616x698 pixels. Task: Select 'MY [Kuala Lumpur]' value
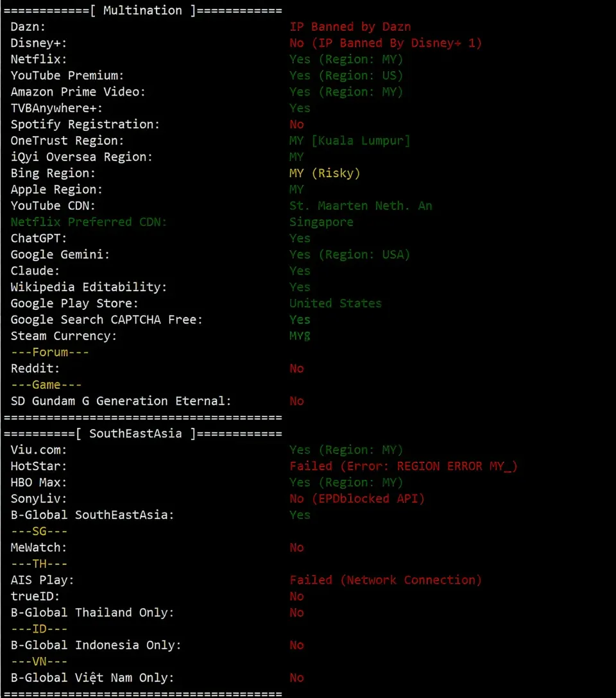350,140
